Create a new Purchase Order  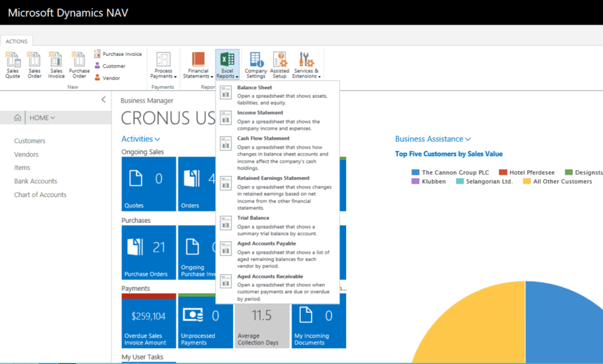pyautogui.click(x=79, y=65)
